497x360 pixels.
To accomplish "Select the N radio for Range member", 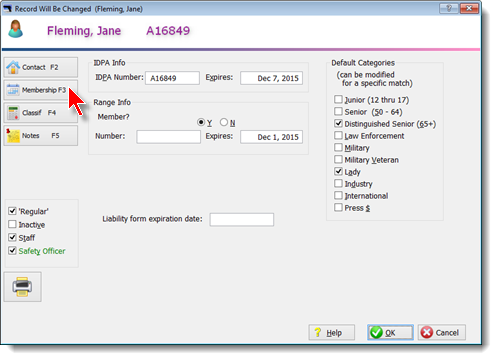I will (224, 122).
